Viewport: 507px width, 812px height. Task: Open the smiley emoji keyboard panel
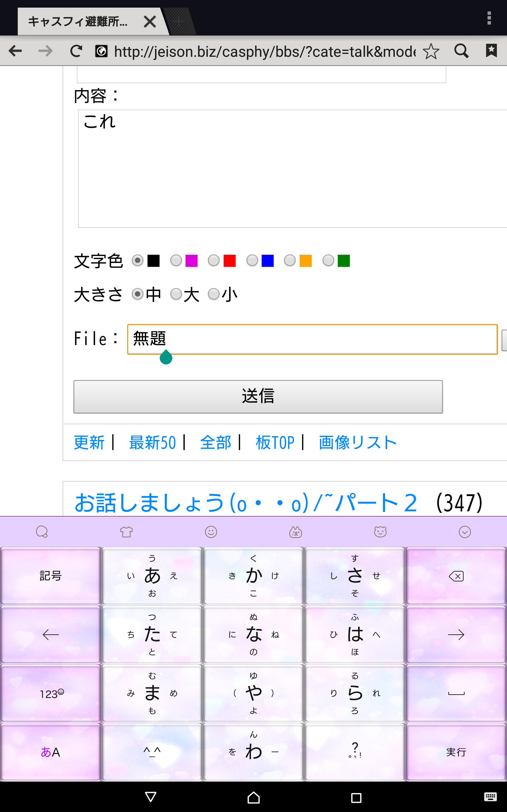pyautogui.click(x=211, y=532)
